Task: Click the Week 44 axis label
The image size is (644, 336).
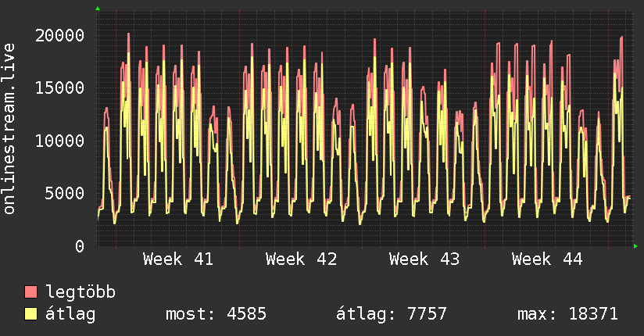Action: tap(547, 259)
